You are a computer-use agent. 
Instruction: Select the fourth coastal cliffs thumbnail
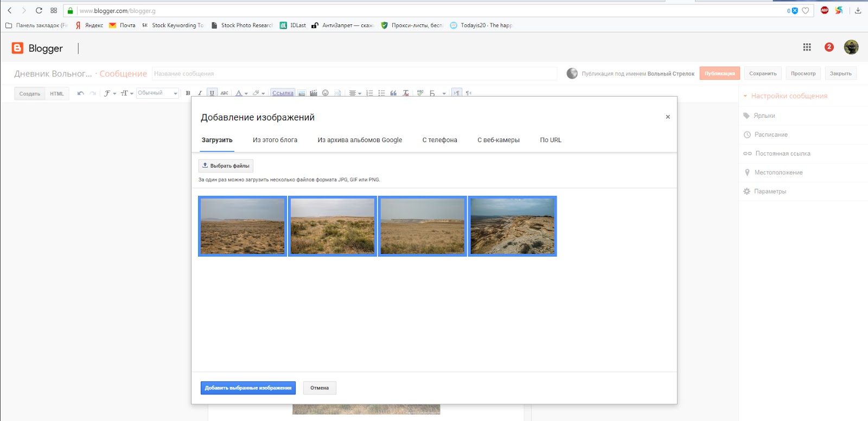click(512, 226)
